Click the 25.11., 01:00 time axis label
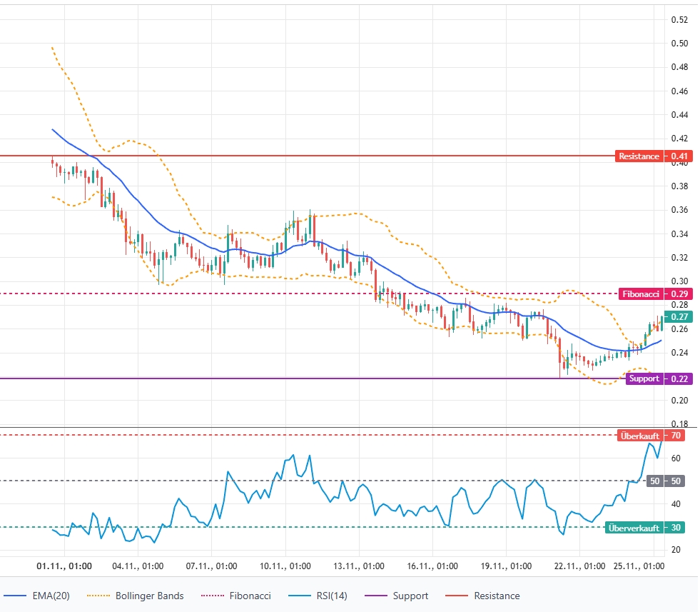700x612 pixels. pyautogui.click(x=640, y=566)
